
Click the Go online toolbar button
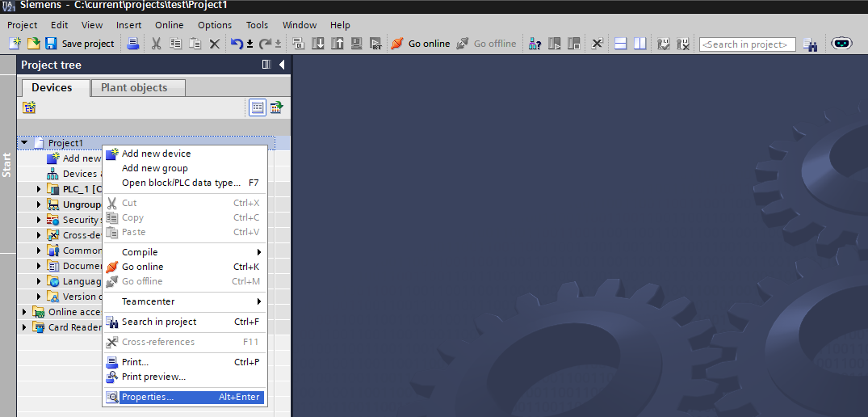point(420,43)
